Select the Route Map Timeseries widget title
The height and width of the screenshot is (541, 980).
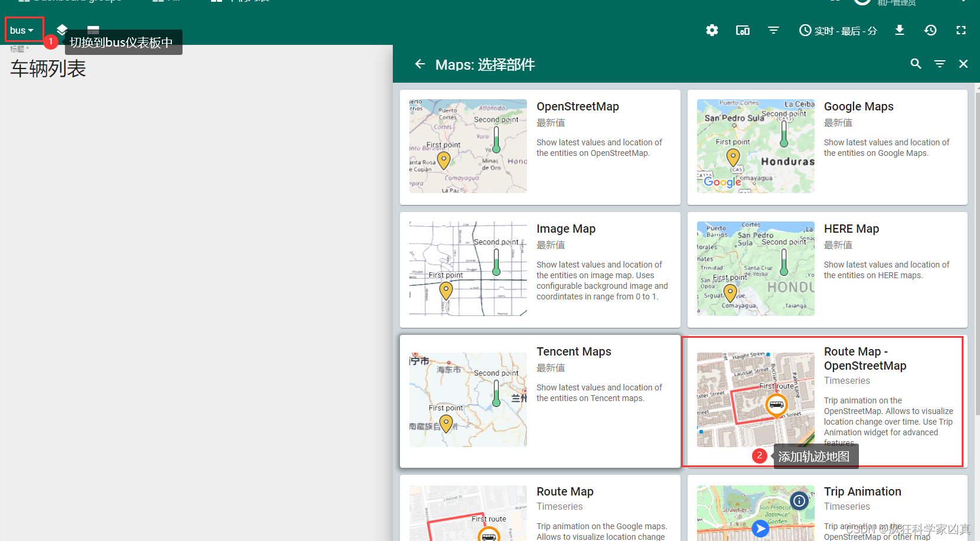point(565,491)
